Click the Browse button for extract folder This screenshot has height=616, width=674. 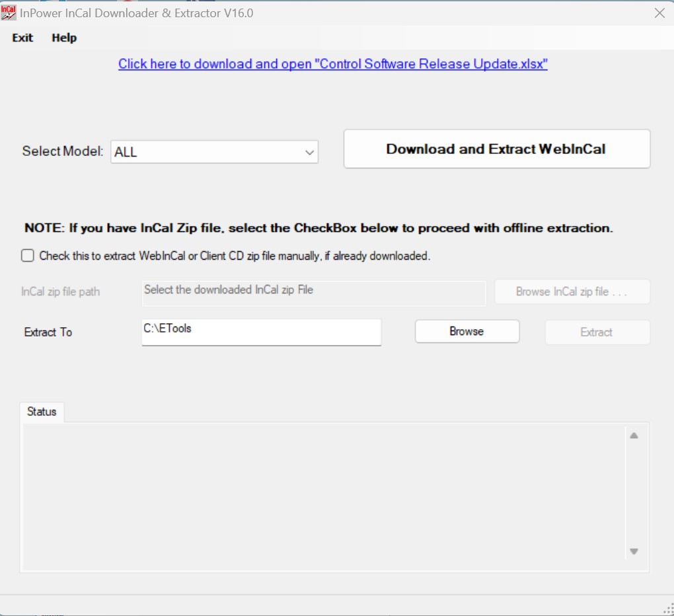coord(467,331)
